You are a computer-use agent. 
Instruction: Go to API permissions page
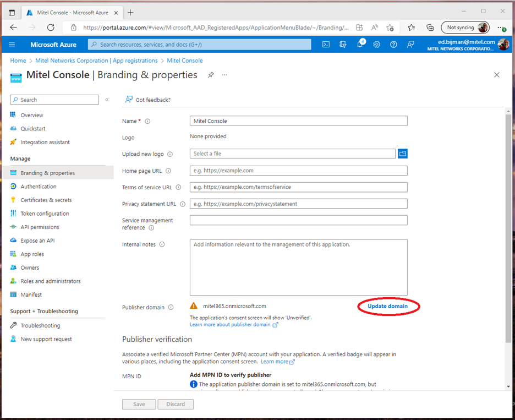40,227
